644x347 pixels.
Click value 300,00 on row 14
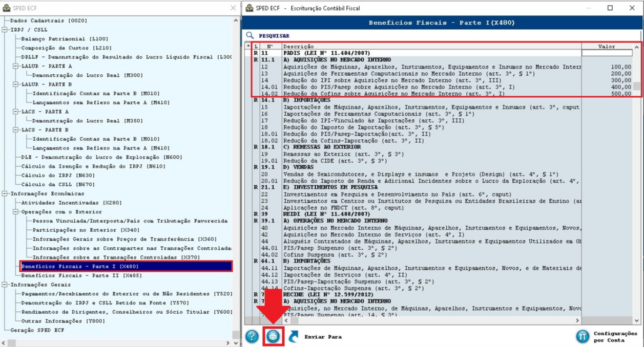point(621,80)
